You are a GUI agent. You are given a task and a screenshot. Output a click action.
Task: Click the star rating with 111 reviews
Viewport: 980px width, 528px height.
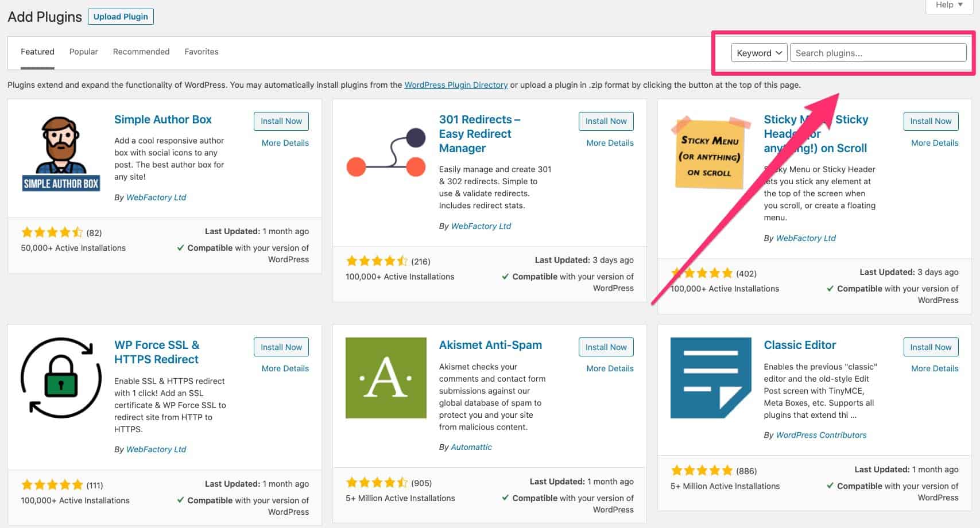coord(52,485)
